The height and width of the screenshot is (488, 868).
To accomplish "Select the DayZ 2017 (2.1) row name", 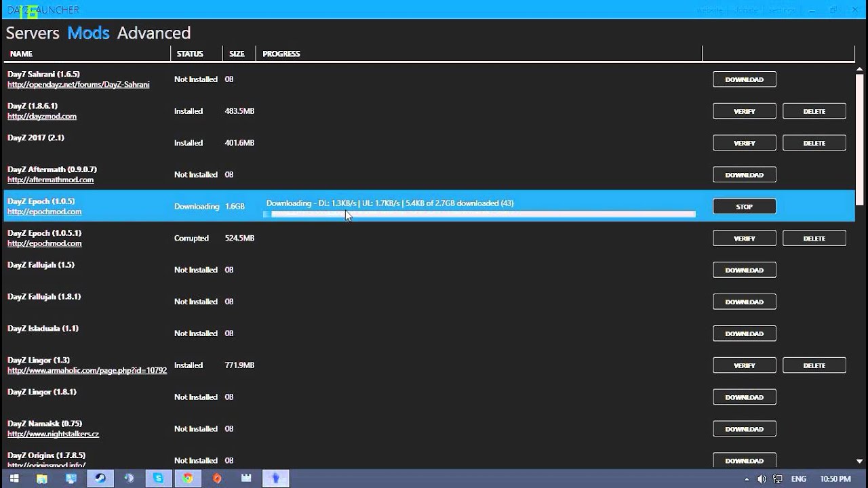I will pos(36,138).
